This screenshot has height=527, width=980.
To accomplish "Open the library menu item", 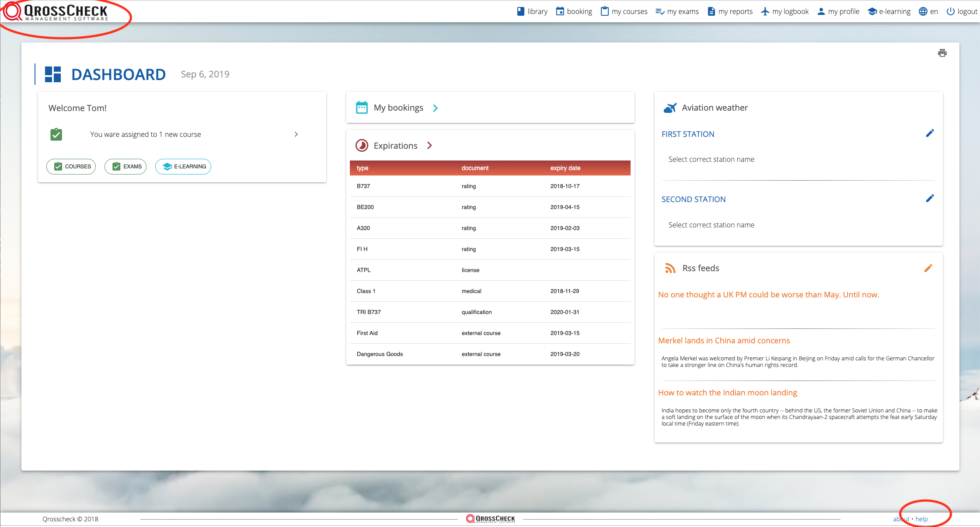I will click(532, 11).
